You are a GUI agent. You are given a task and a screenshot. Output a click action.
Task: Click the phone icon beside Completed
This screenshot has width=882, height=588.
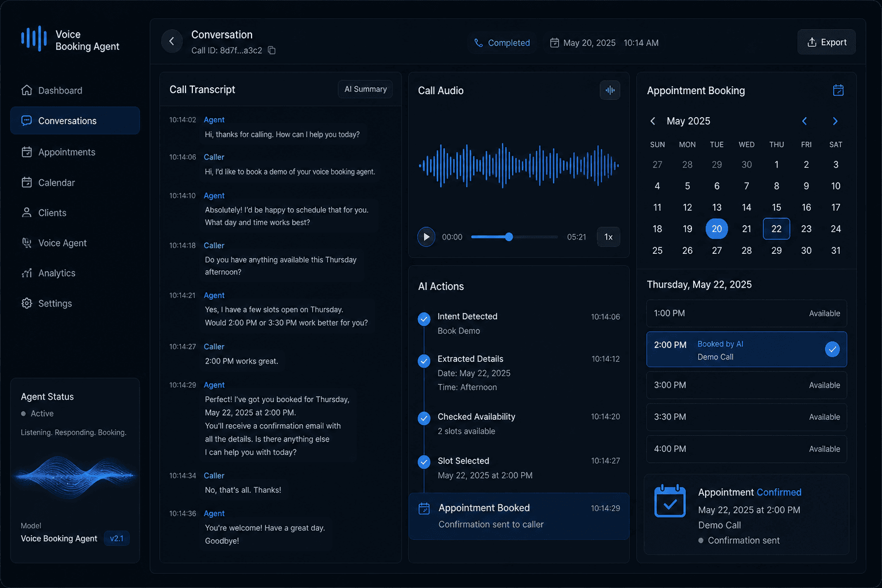click(x=478, y=42)
